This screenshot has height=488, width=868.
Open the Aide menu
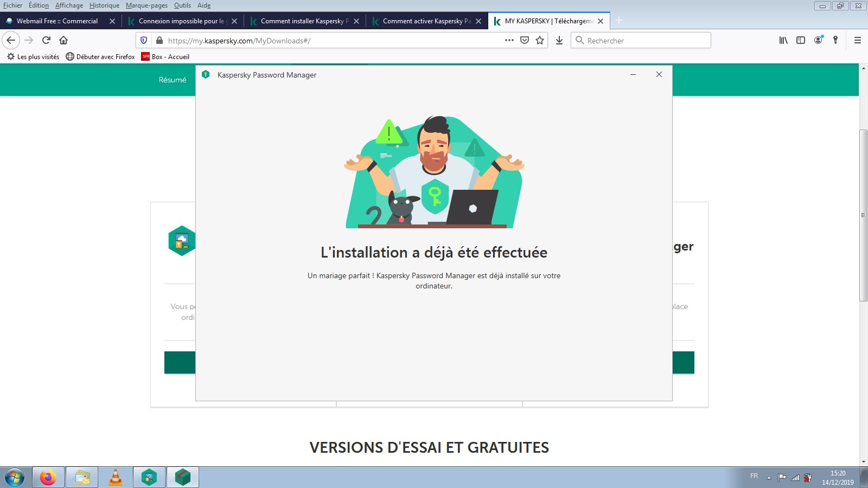(204, 5)
